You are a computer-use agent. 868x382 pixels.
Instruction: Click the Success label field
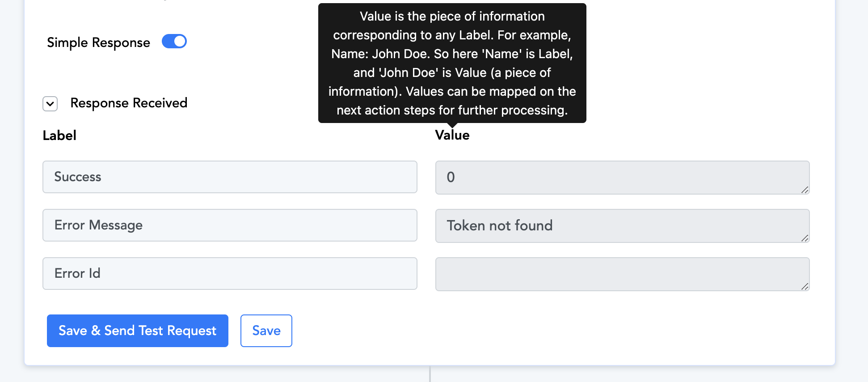pyautogui.click(x=230, y=177)
